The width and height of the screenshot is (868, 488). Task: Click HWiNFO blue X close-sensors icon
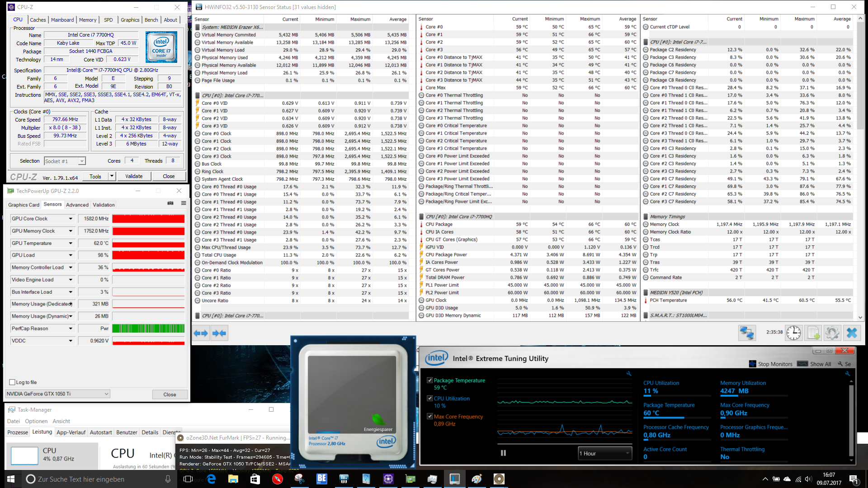pos(852,333)
